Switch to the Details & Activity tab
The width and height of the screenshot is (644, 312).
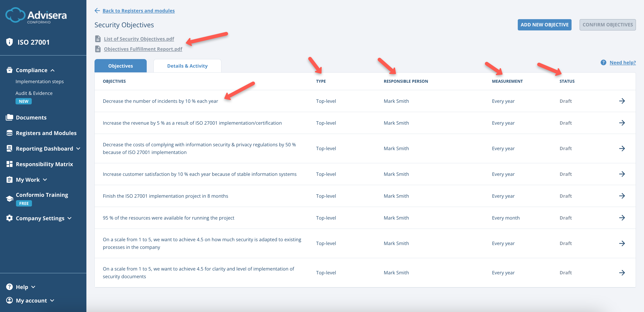click(x=187, y=66)
